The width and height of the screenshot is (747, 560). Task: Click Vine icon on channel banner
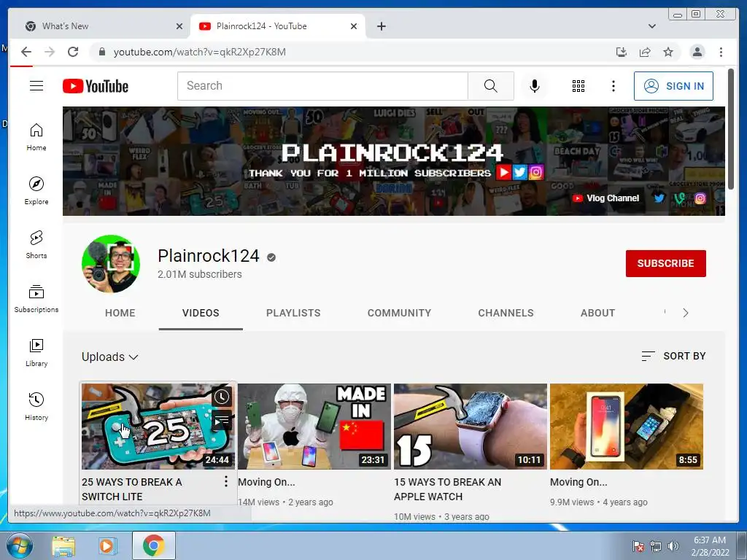coord(680,198)
